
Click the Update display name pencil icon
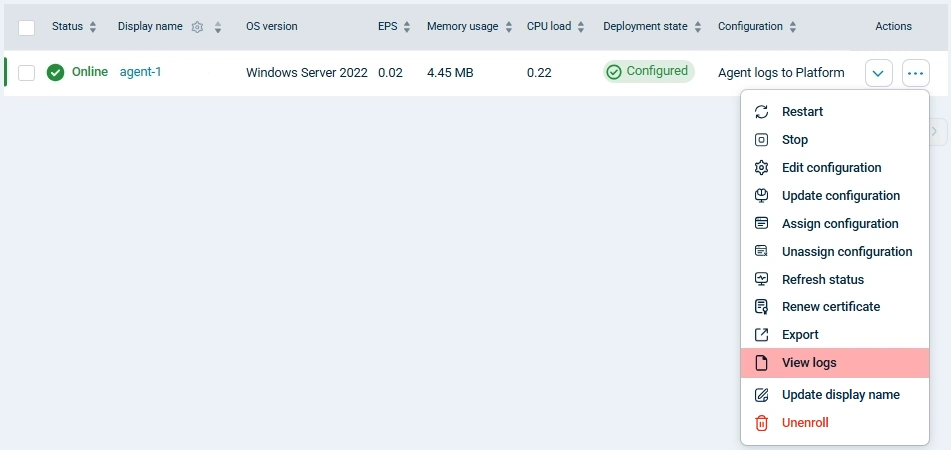(x=761, y=395)
